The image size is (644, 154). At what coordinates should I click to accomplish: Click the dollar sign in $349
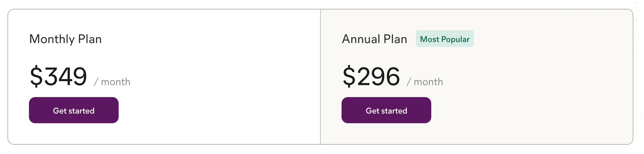coord(36,77)
